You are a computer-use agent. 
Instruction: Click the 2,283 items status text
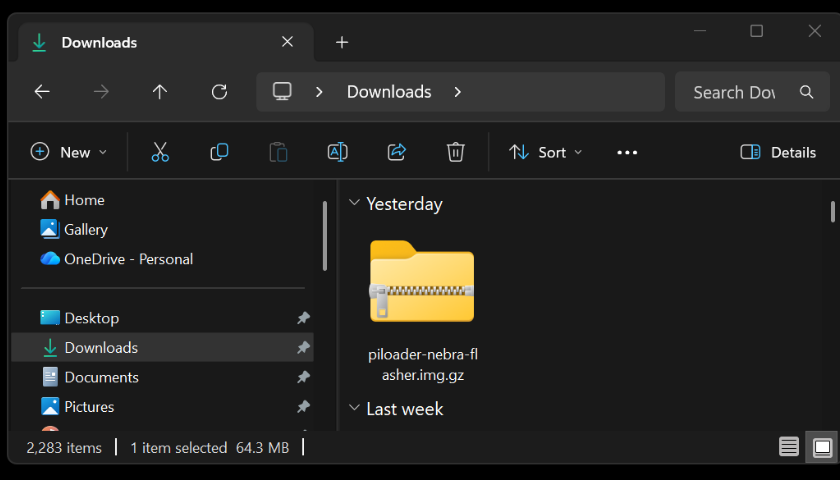click(64, 447)
